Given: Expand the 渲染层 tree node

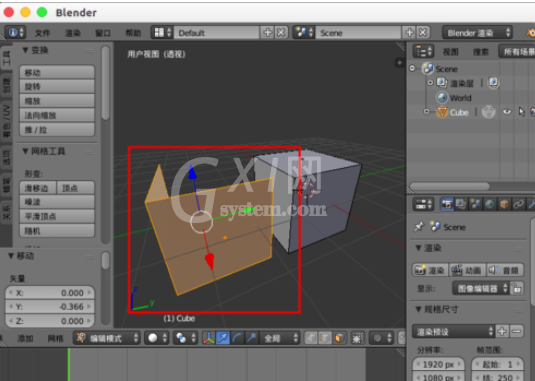Looking at the screenshot, I should 430,83.
